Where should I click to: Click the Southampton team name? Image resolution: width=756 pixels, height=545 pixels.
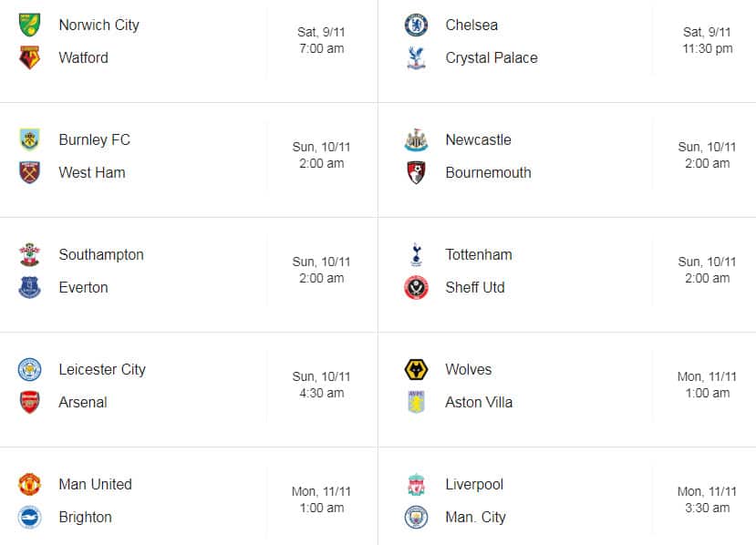pyautogui.click(x=101, y=254)
